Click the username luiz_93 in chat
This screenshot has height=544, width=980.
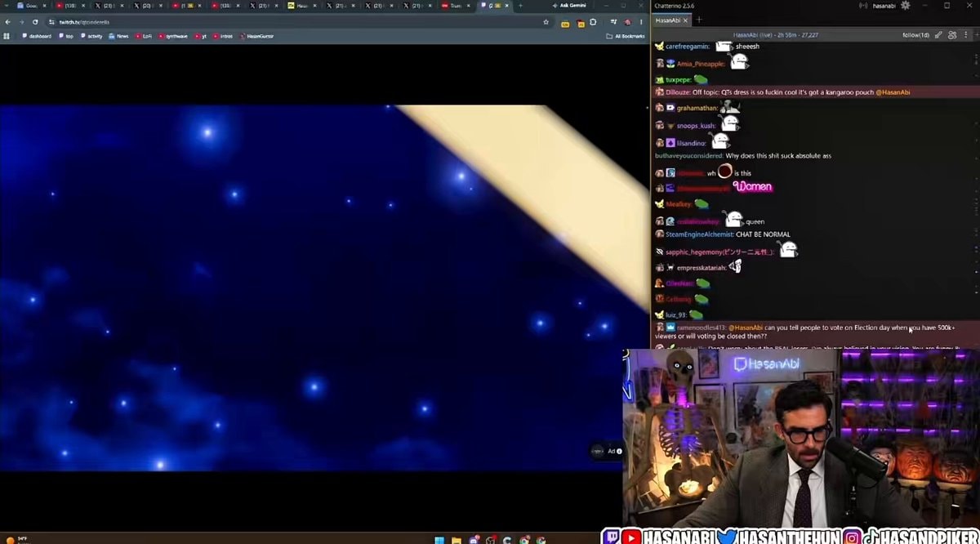click(676, 315)
